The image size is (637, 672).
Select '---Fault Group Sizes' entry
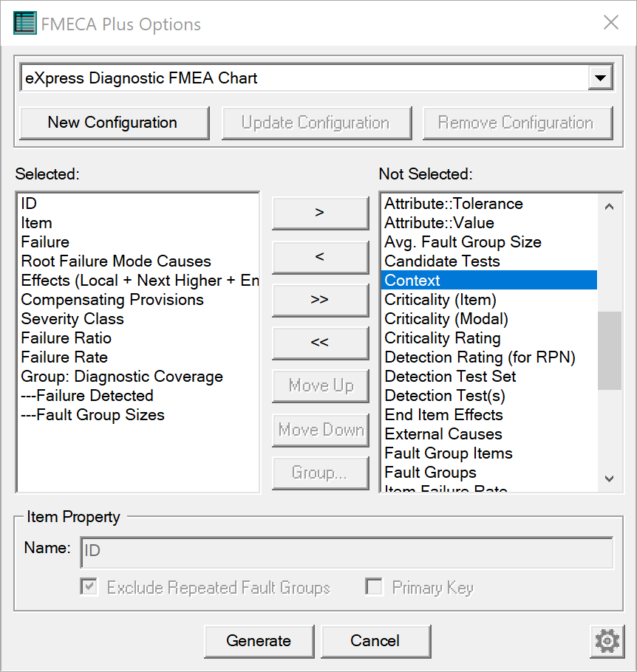pos(138,415)
